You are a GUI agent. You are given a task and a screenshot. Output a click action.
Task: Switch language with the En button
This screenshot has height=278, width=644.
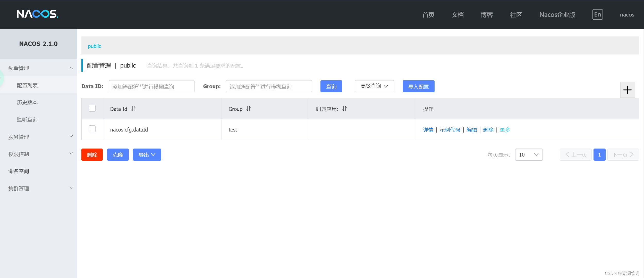click(597, 14)
